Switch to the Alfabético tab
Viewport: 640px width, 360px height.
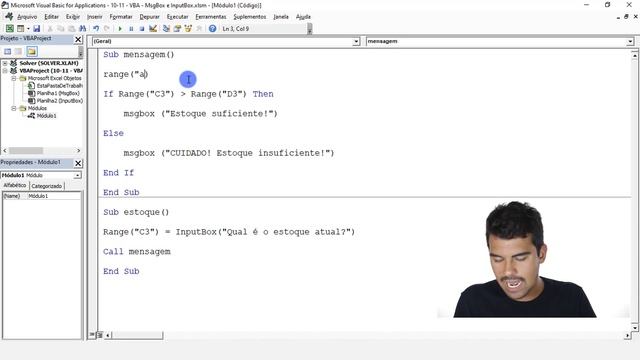tap(15, 185)
